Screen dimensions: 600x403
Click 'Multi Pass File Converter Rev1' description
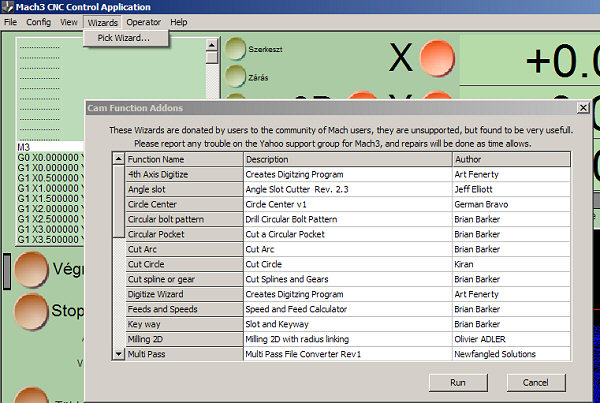coord(347,354)
